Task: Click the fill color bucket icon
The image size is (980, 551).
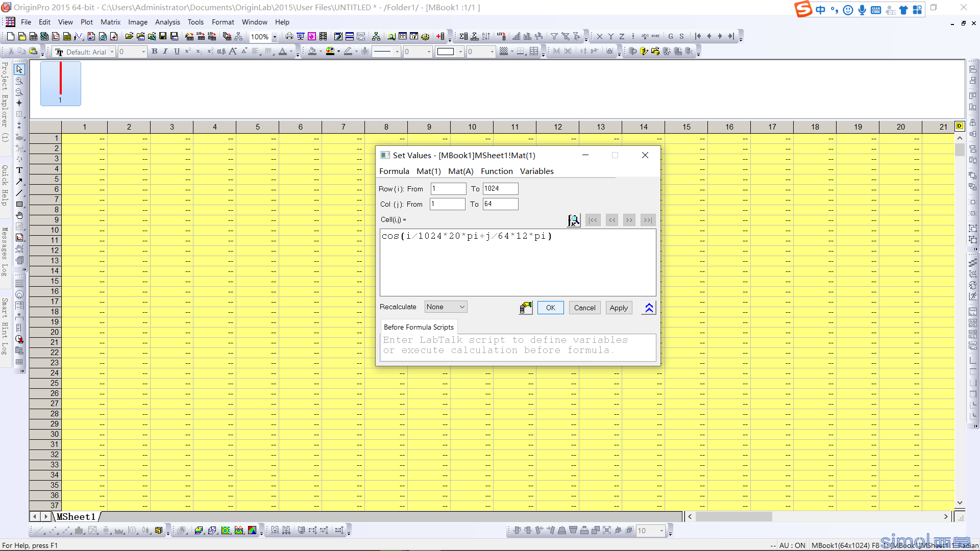Action: pos(312,52)
